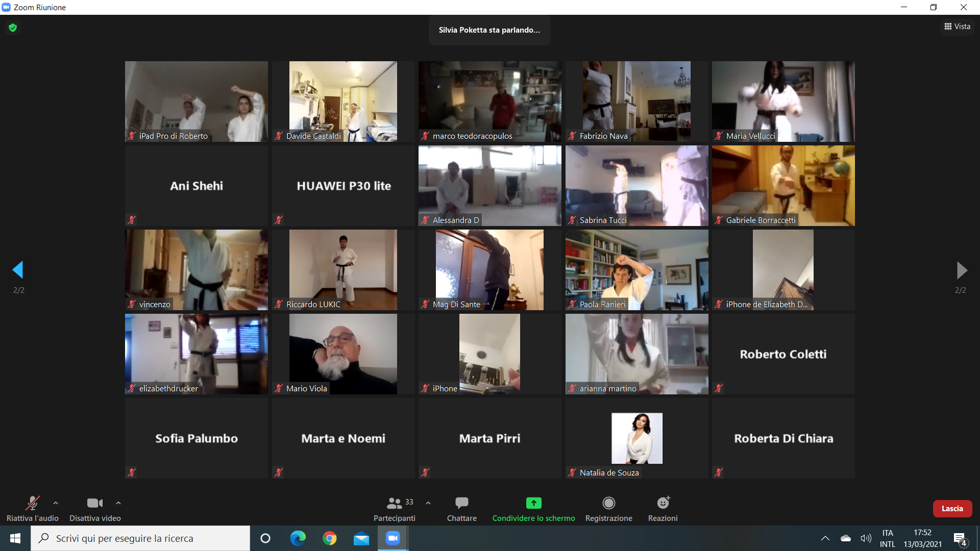Expand the participants options arrow
The height and width of the screenshot is (551, 980).
(428, 503)
